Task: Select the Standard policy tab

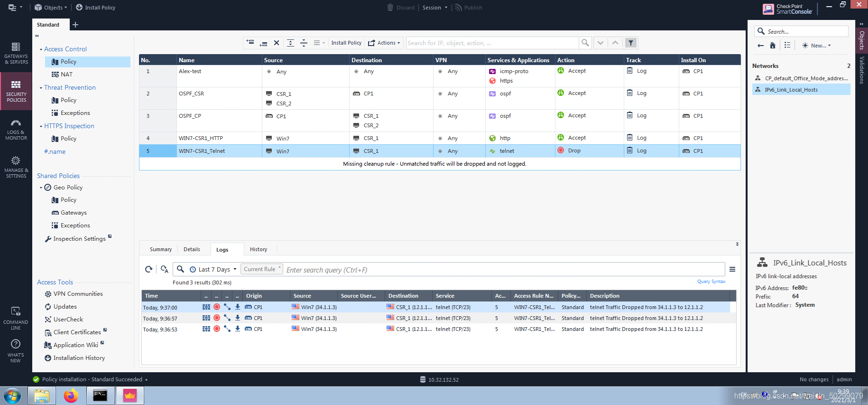Action: click(48, 25)
